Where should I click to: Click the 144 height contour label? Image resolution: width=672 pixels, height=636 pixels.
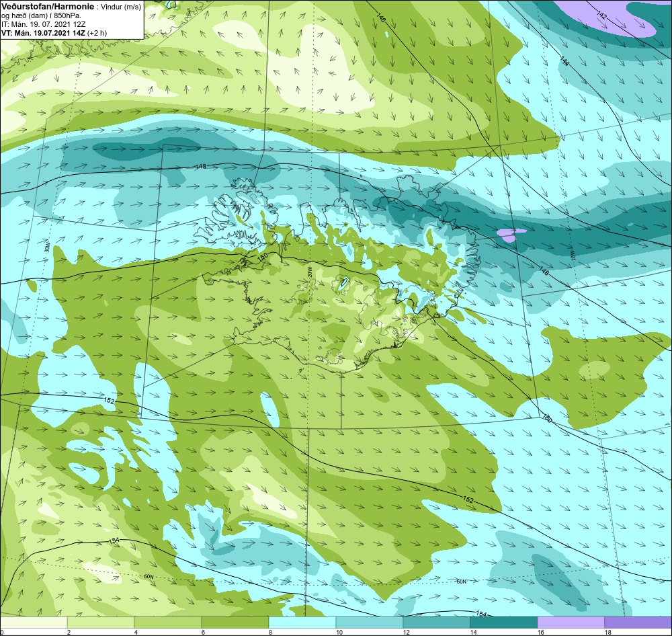[x=564, y=61]
